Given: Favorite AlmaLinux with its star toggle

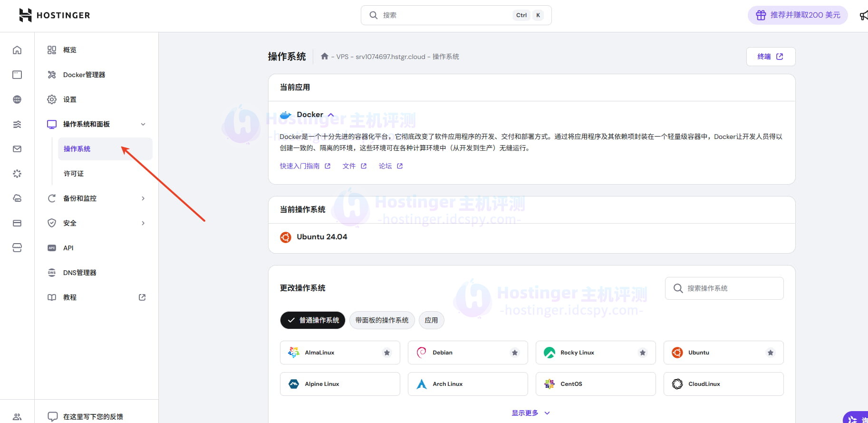Looking at the screenshot, I should pos(387,353).
